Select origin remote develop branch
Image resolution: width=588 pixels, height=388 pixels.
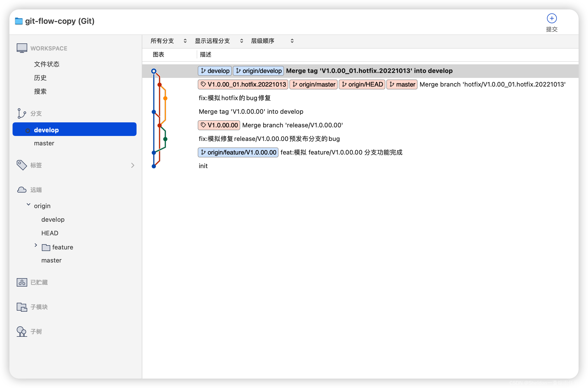[53, 219]
